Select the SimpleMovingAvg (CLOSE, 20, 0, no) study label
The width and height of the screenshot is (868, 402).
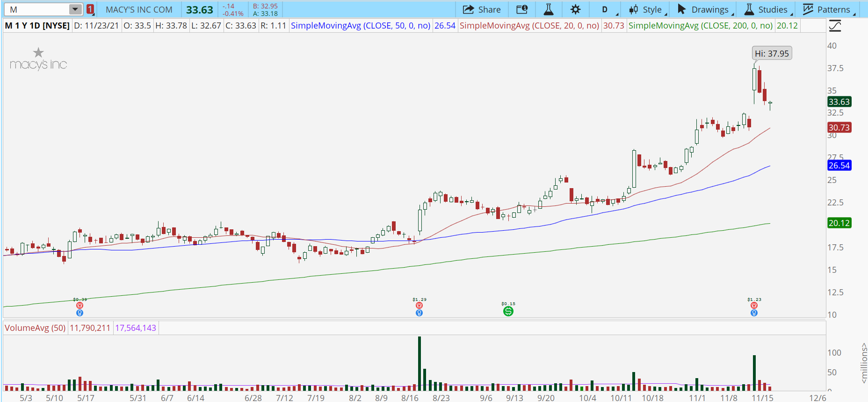[529, 26]
